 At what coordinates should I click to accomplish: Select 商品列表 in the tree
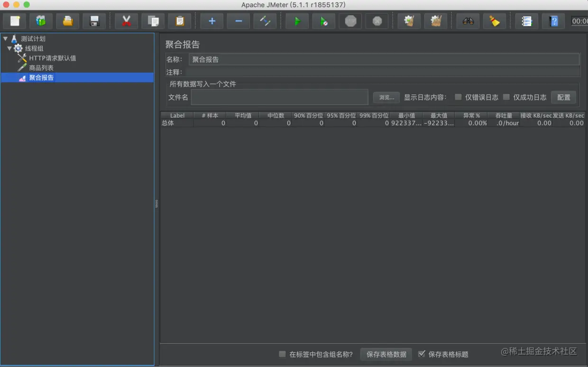[x=41, y=68]
